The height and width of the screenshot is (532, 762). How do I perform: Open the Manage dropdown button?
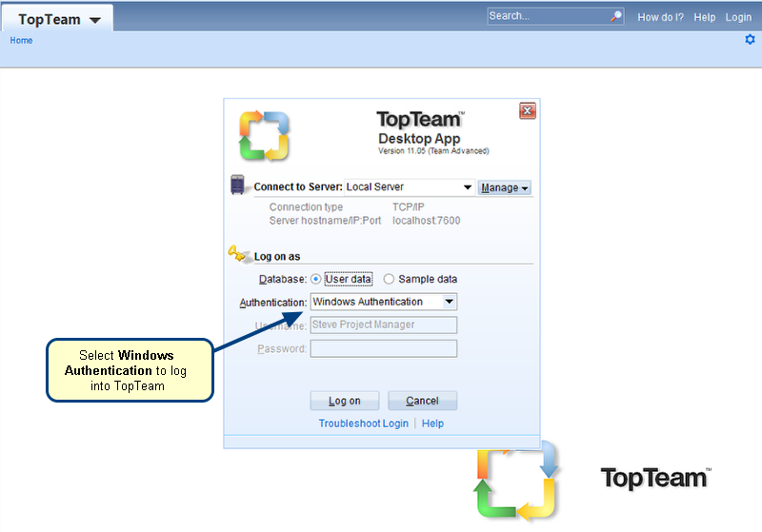[x=504, y=188]
